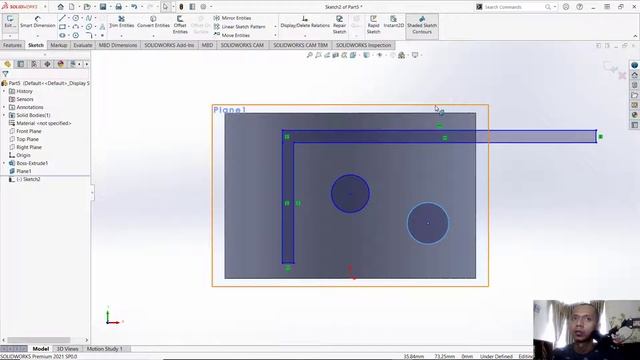Open Display/Delete Relations tool

pyautogui.click(x=305, y=22)
